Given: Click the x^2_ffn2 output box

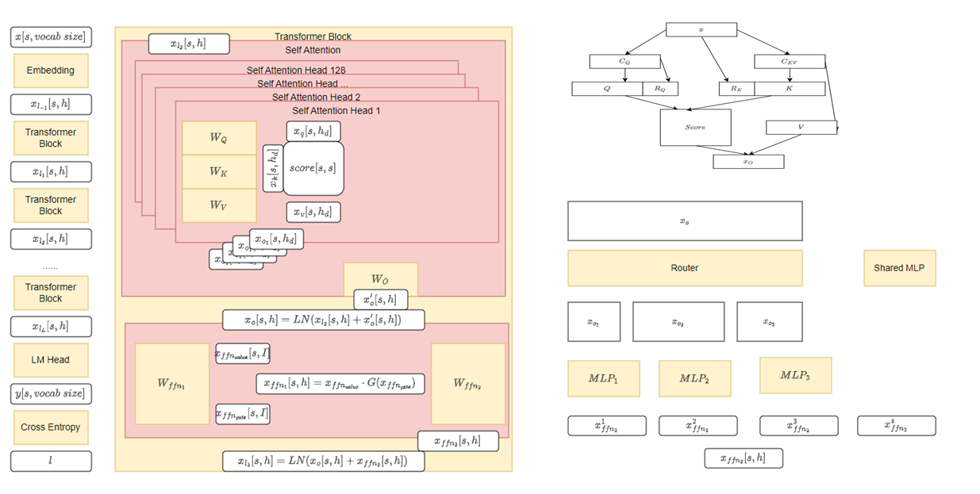Looking at the screenshot, I should [698, 426].
